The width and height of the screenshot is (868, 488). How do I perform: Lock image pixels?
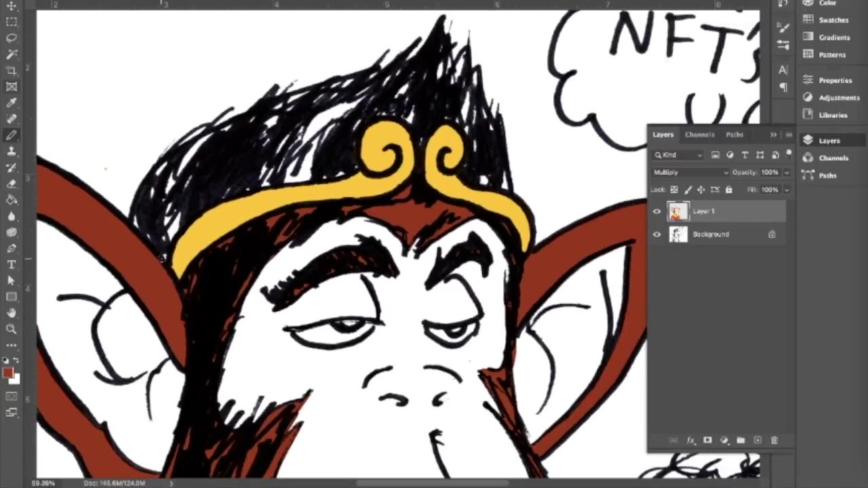pyautogui.click(x=688, y=190)
